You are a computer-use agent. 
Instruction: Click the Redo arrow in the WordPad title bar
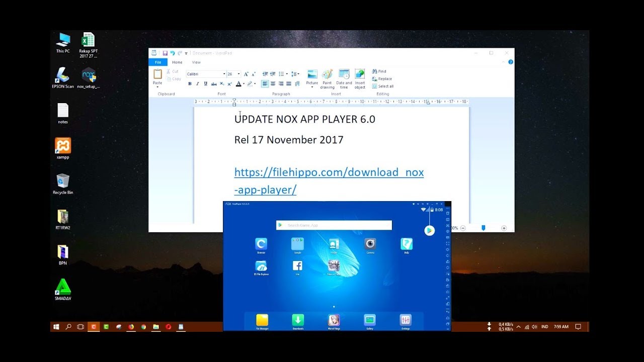point(180,53)
